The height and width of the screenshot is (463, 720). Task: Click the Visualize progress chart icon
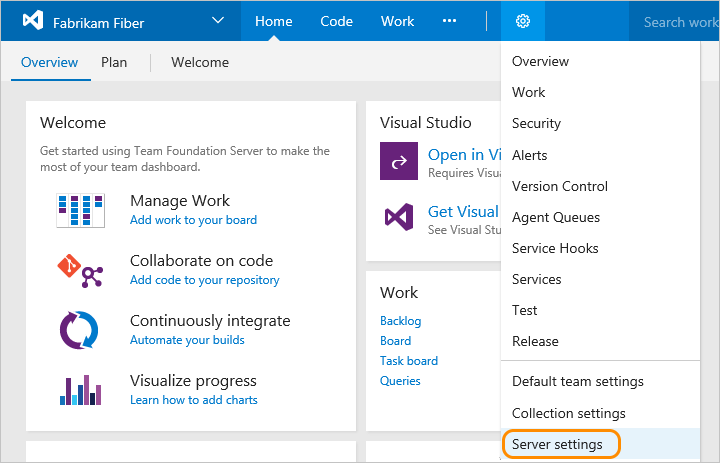80,390
